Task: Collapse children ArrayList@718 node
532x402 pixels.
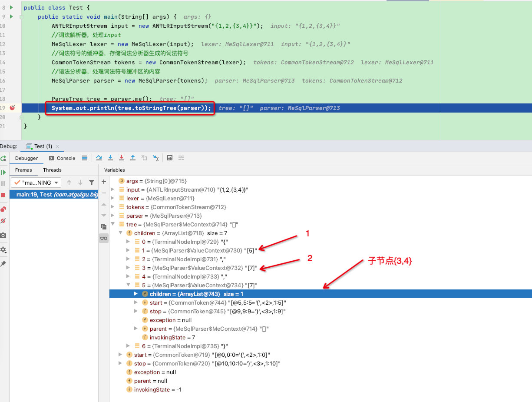Action: (121, 233)
